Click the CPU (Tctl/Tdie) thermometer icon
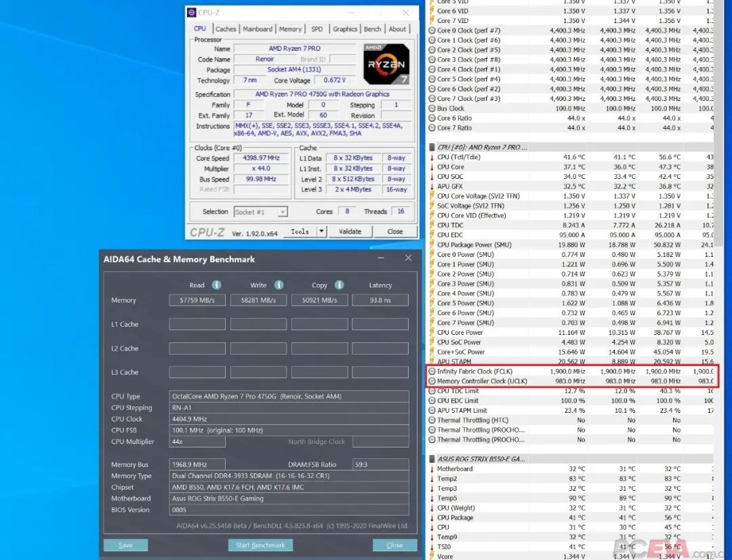This screenshot has width=732, height=560. (432, 157)
